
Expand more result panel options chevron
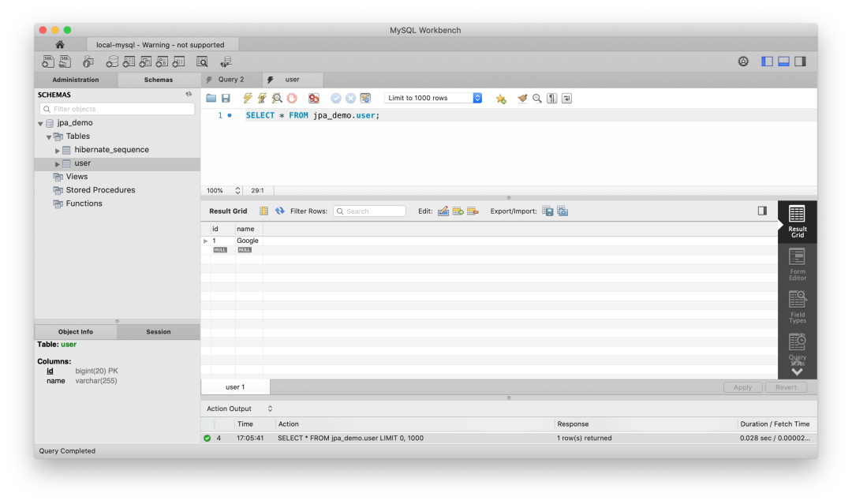point(797,372)
